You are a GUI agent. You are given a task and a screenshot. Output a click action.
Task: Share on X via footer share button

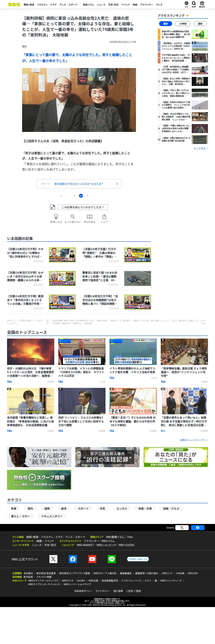[182, 527]
